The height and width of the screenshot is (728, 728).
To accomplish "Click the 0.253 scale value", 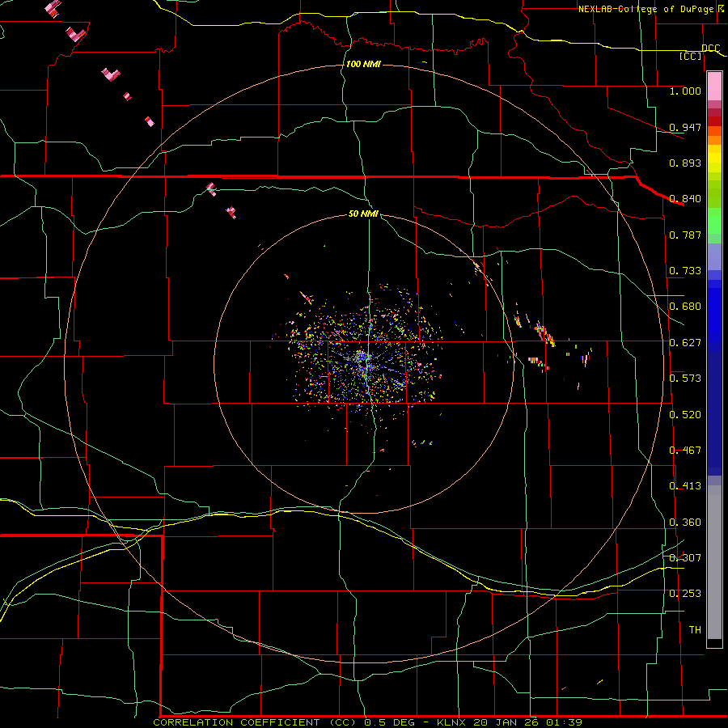I will (x=685, y=594).
